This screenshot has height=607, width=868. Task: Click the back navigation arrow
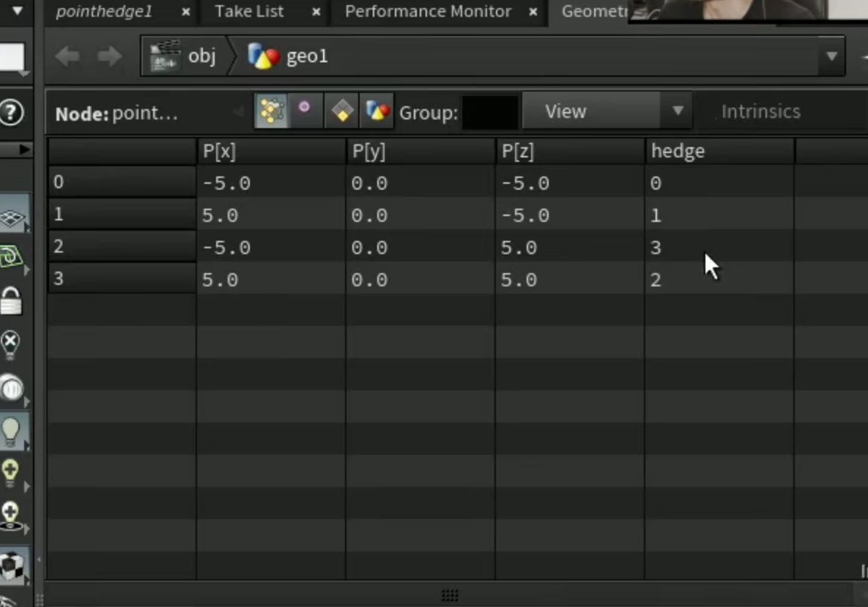tap(67, 56)
